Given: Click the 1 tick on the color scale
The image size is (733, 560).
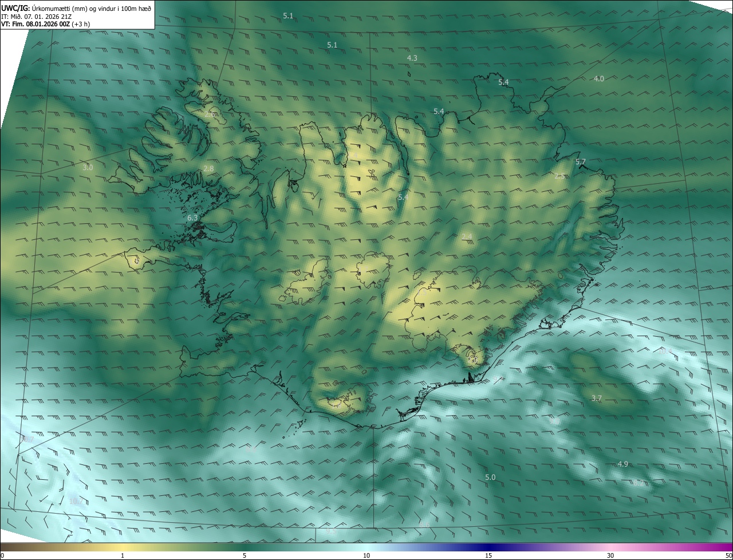Looking at the screenshot, I should tap(123, 555).
